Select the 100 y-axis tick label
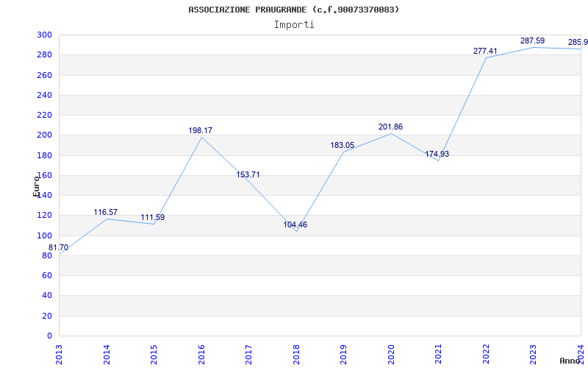The width and height of the screenshot is (588, 368). point(44,236)
